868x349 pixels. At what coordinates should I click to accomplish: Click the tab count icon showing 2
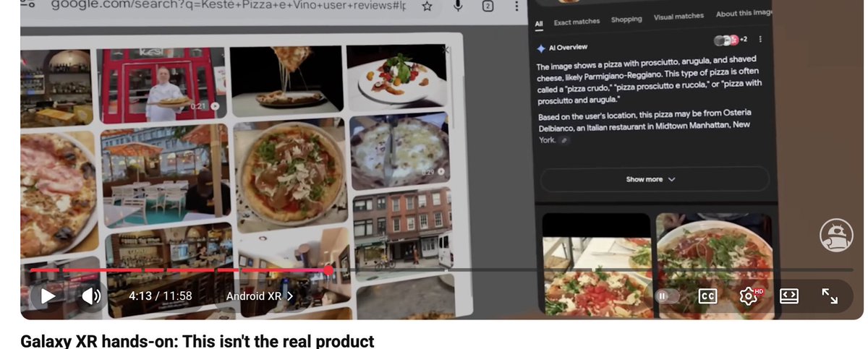(x=488, y=7)
